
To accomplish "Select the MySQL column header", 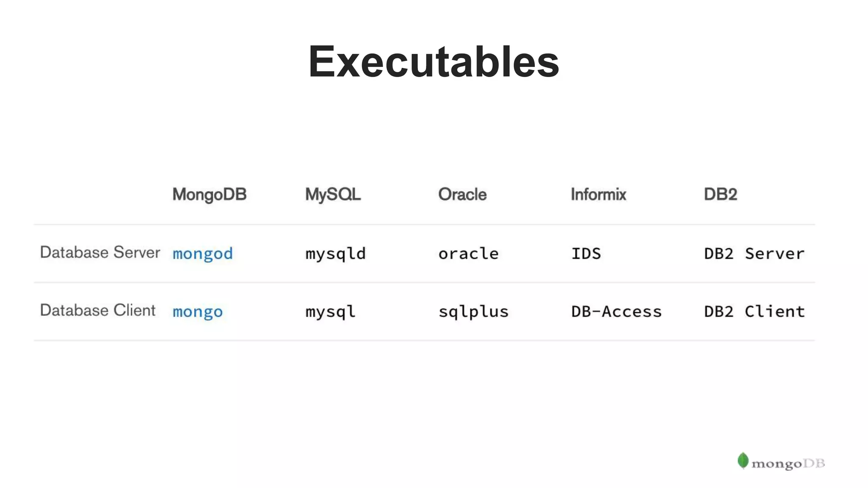I will 333,194.
